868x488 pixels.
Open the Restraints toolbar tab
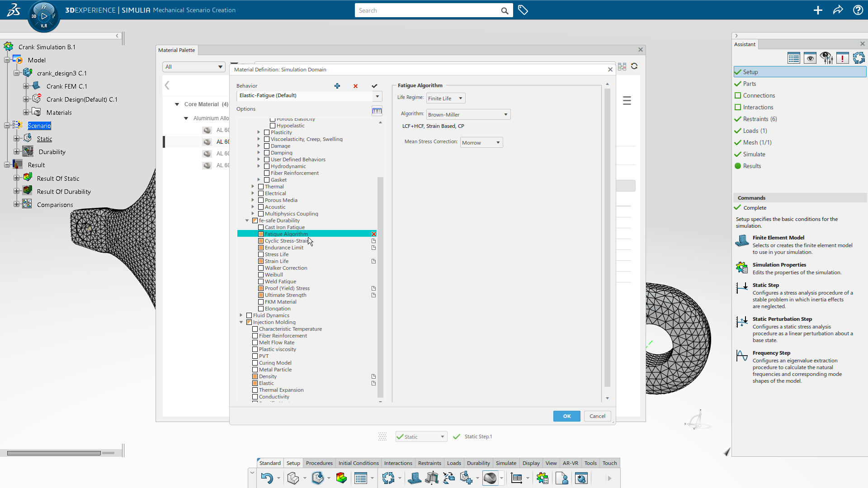[x=429, y=463]
